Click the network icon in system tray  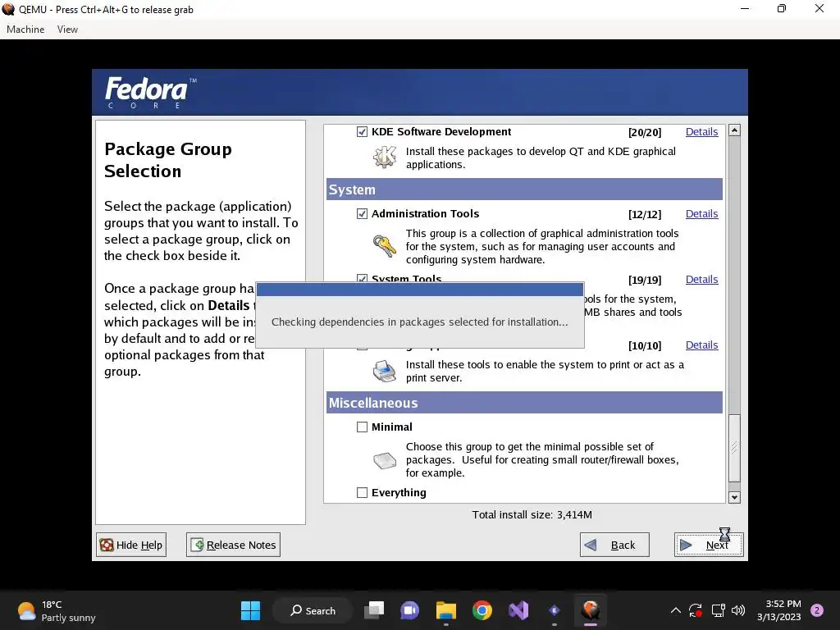[x=718, y=610]
